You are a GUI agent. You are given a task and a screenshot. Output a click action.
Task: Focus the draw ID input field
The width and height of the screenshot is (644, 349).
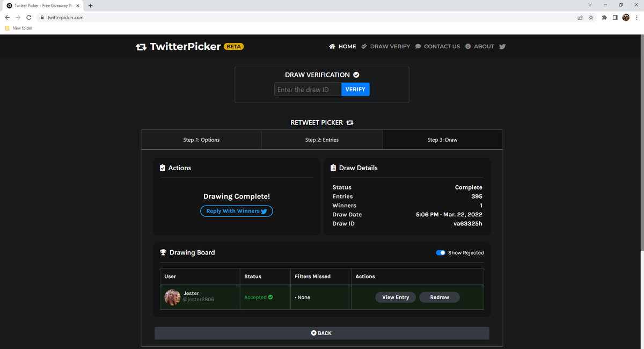308,90
